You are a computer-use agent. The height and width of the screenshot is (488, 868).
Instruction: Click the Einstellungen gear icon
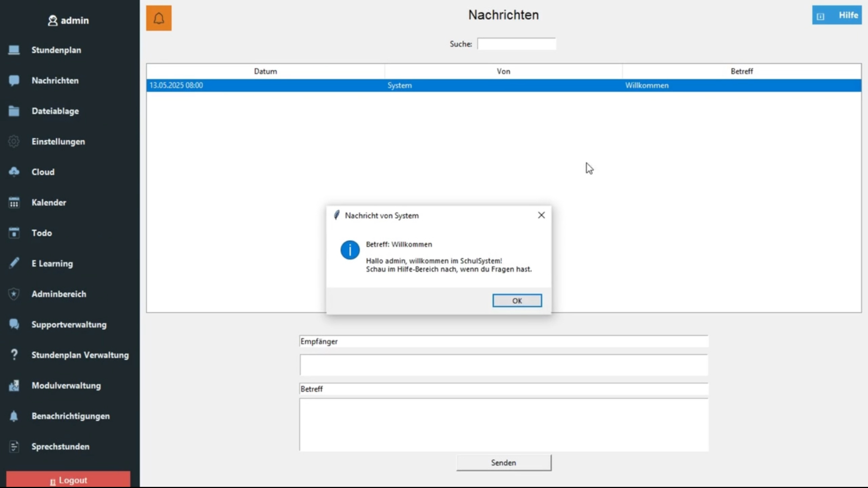pyautogui.click(x=14, y=141)
